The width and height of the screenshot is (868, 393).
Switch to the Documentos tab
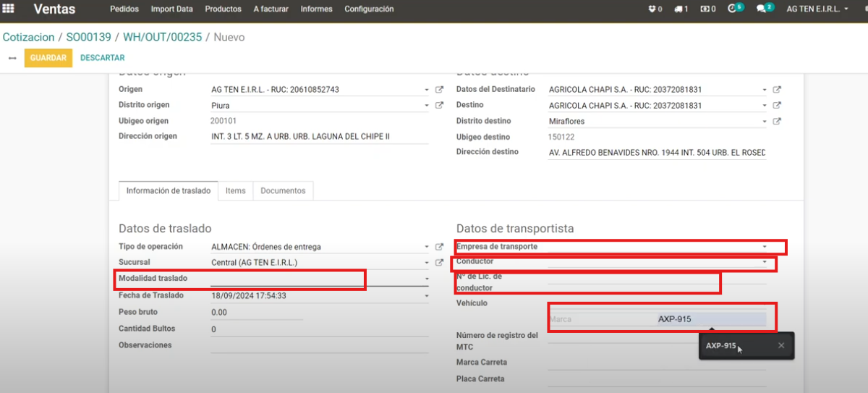click(283, 190)
